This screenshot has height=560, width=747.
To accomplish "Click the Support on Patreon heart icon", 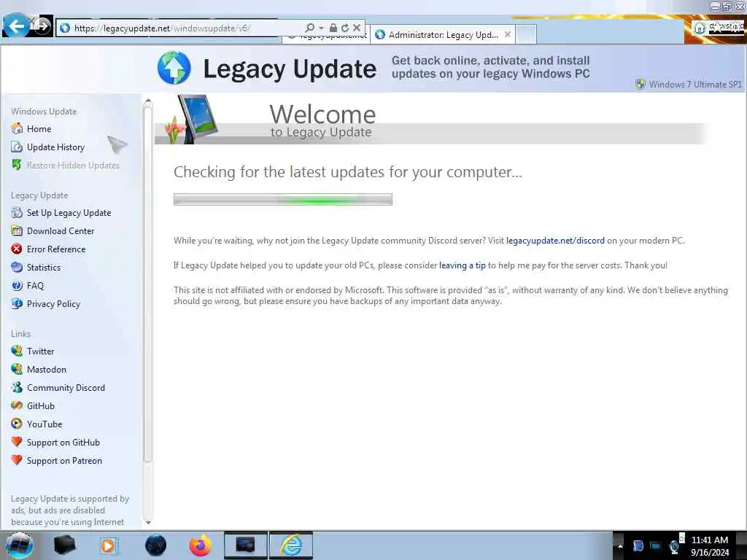I will coord(17,461).
